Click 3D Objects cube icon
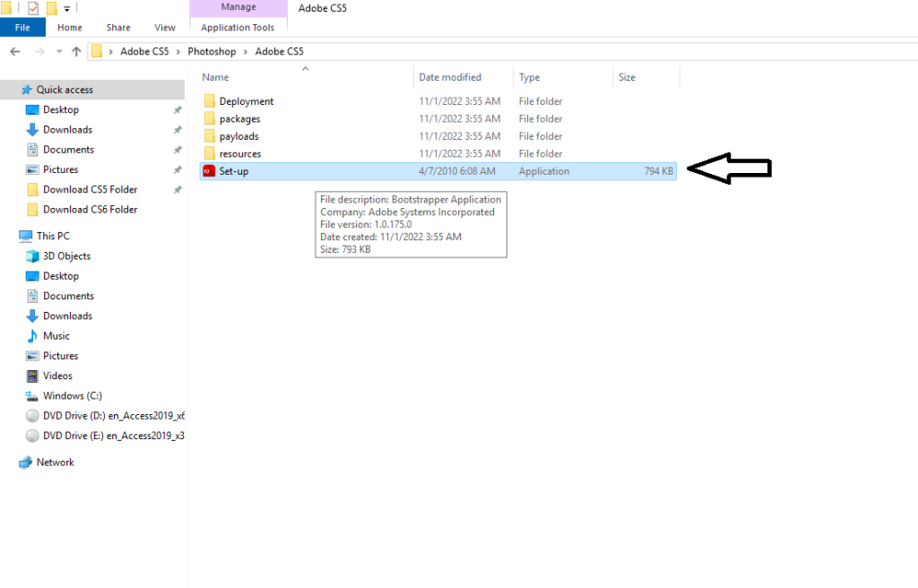Image resolution: width=918 pixels, height=588 pixels. [x=32, y=256]
